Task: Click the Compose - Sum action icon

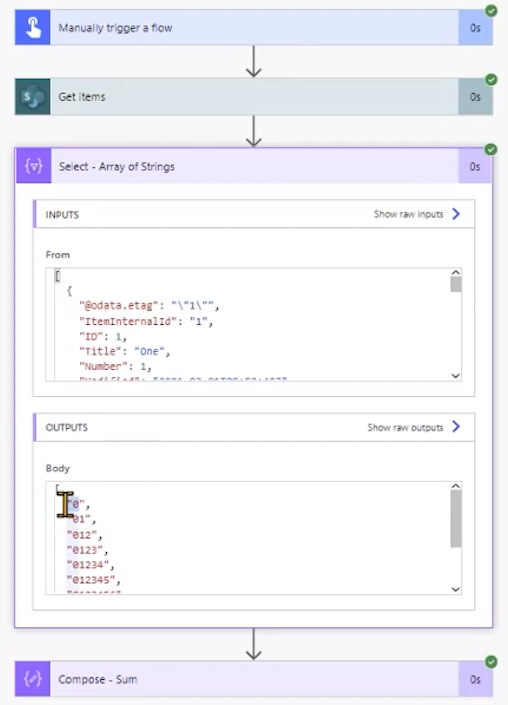Action: pos(32,679)
